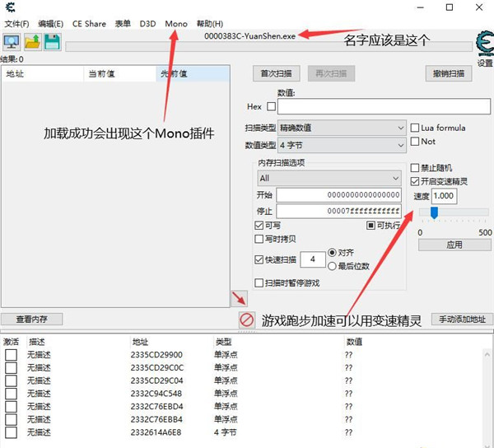The height and width of the screenshot is (448, 494).
Task: Open cheat table folder icon
Action: tap(32, 42)
